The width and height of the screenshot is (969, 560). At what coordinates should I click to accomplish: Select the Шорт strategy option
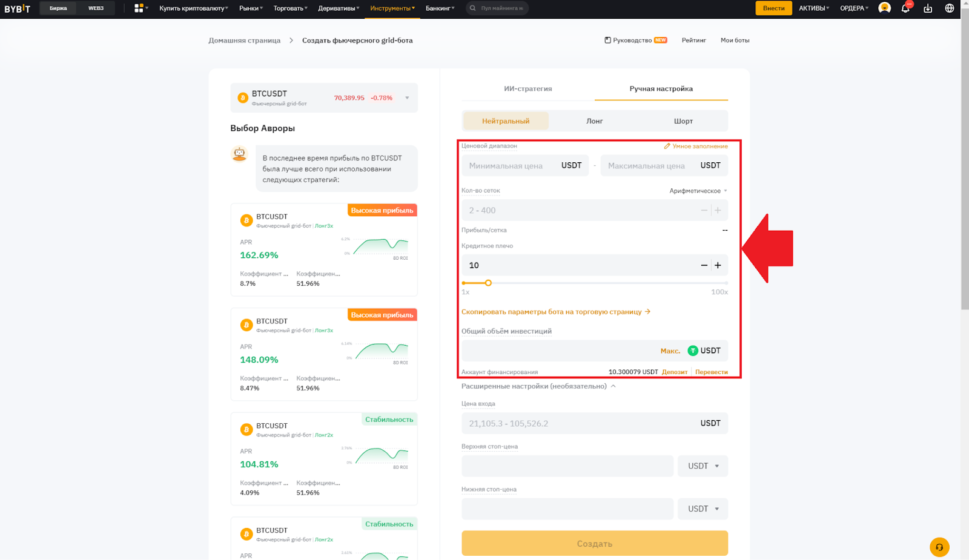click(x=683, y=120)
